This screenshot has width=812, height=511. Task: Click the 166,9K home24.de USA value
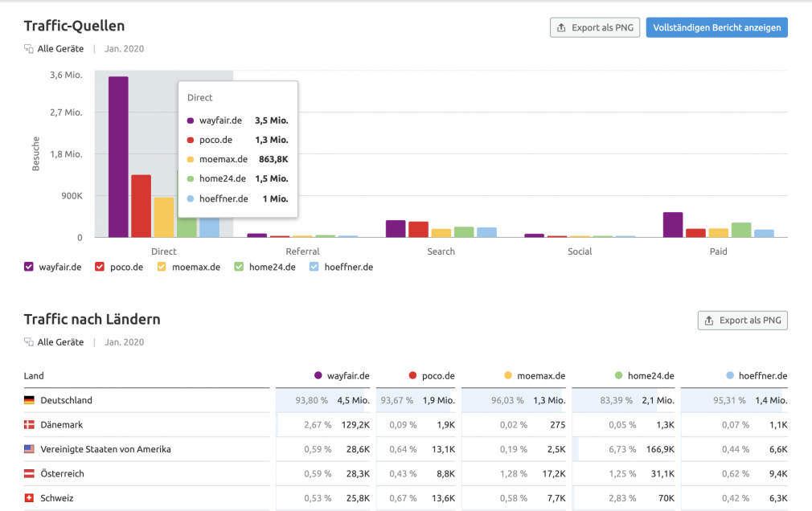[660, 449]
